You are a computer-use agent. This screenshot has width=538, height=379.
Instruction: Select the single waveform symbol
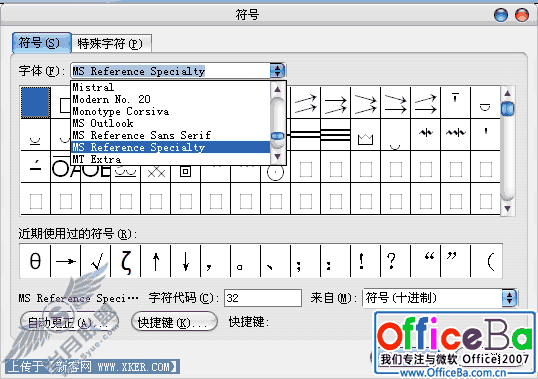(425, 135)
